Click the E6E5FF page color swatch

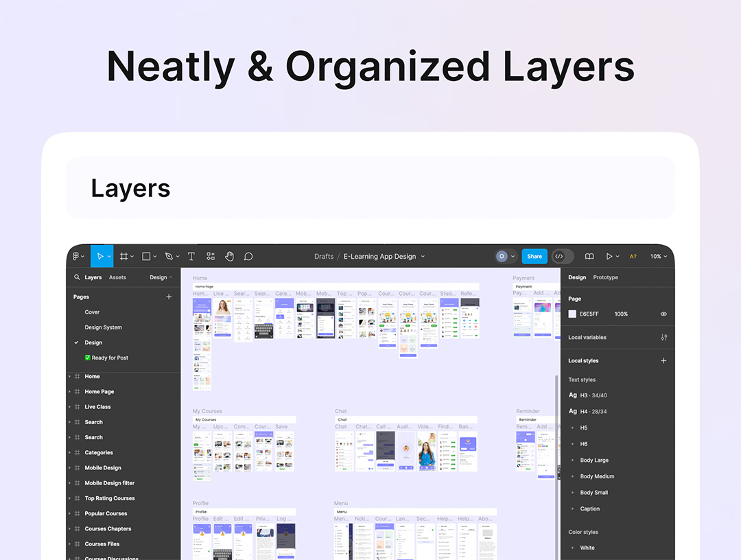tap(572, 314)
